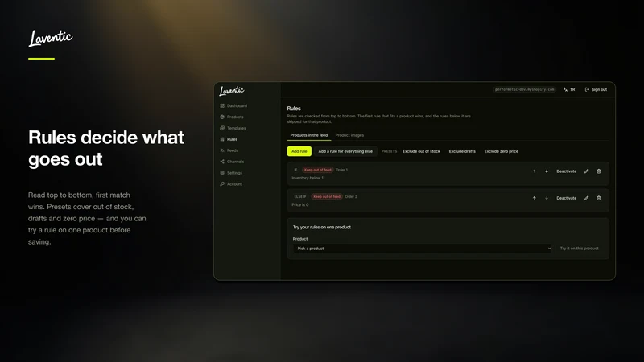The width and height of the screenshot is (644, 362).
Task: Click the Sign out button label
Action: (599, 89)
